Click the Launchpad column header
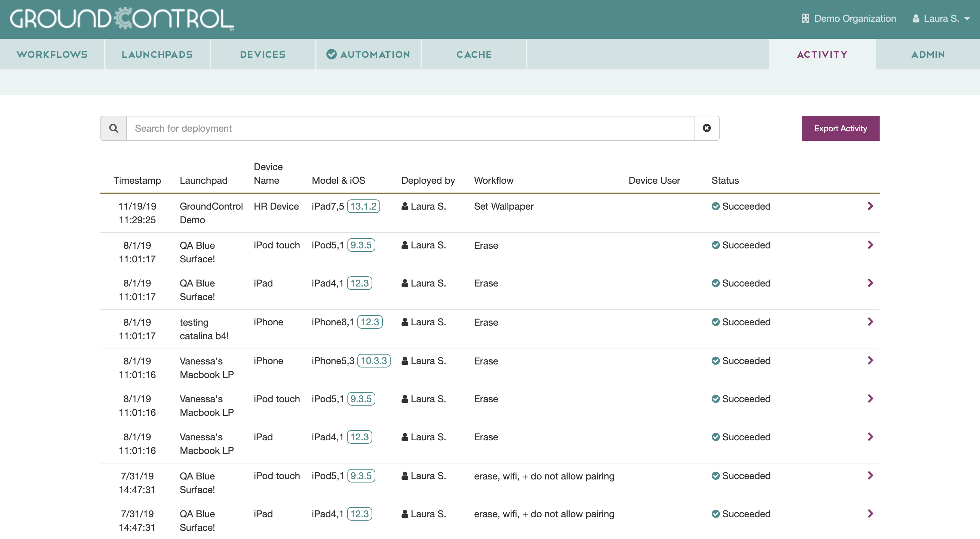Image resolution: width=980 pixels, height=539 pixels. [203, 180]
